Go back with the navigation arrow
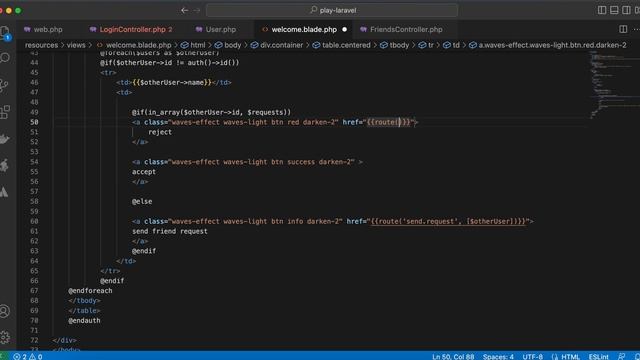Screen dimensions: 640x360 [184, 10]
